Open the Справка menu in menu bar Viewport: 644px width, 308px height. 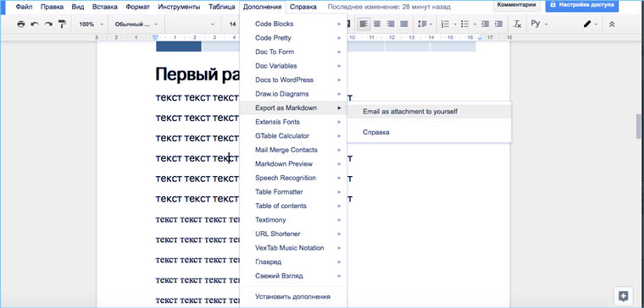click(303, 7)
